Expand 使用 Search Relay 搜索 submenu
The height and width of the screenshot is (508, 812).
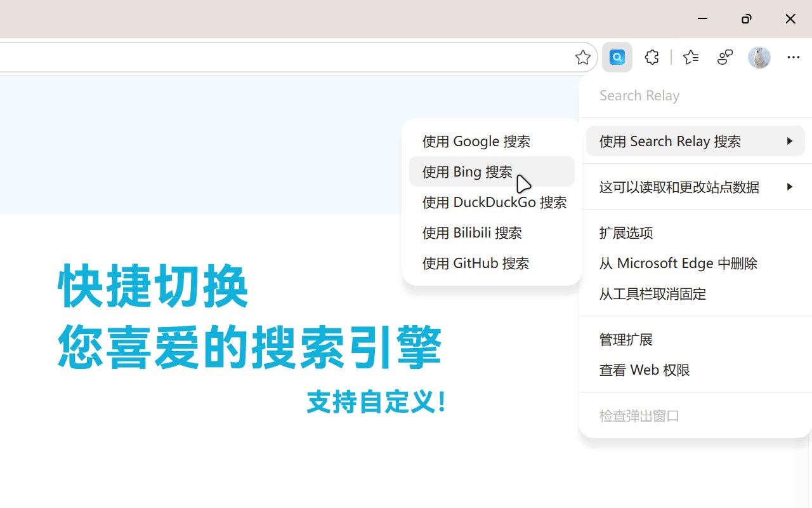click(x=695, y=141)
